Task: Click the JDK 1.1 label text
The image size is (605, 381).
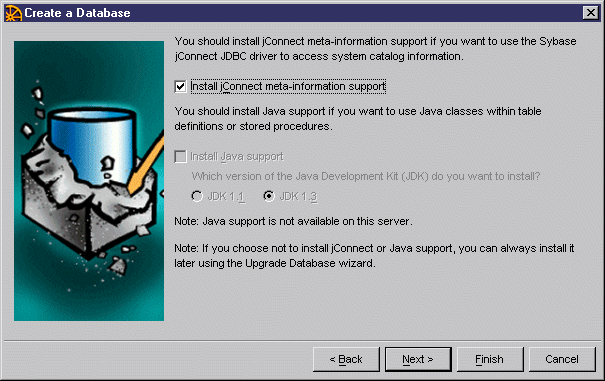Action: pos(226,197)
